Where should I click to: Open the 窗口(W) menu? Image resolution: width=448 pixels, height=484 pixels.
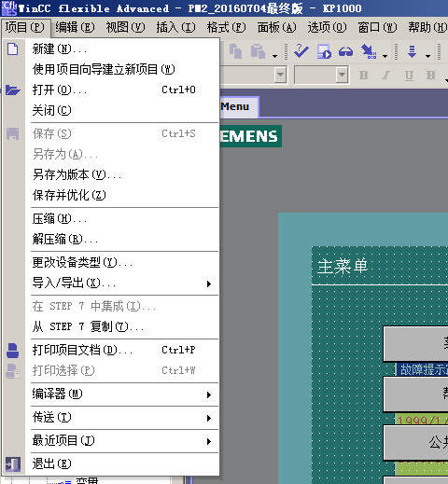tap(378, 27)
